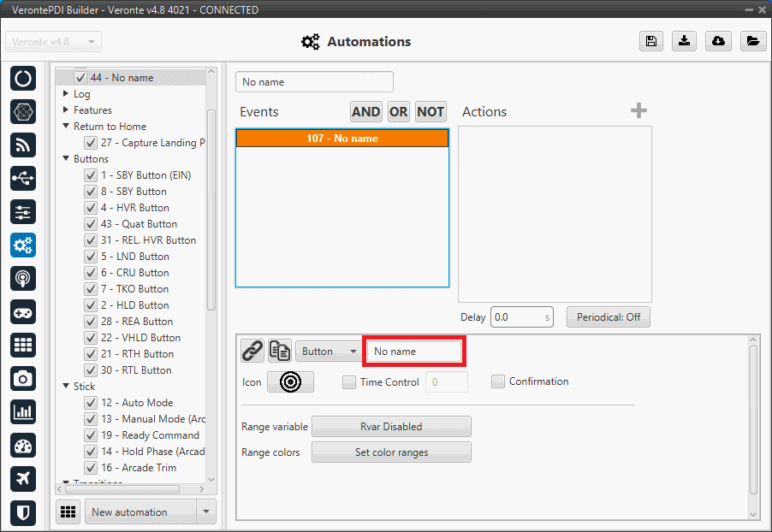Click the cloud upload icon
This screenshot has height=532, width=772.
click(718, 41)
